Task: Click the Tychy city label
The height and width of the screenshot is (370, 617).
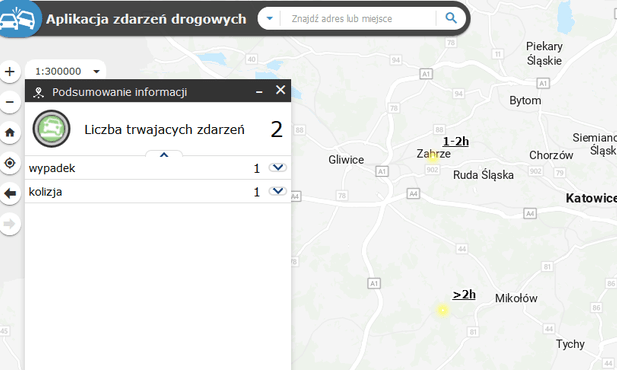Action: (x=570, y=344)
